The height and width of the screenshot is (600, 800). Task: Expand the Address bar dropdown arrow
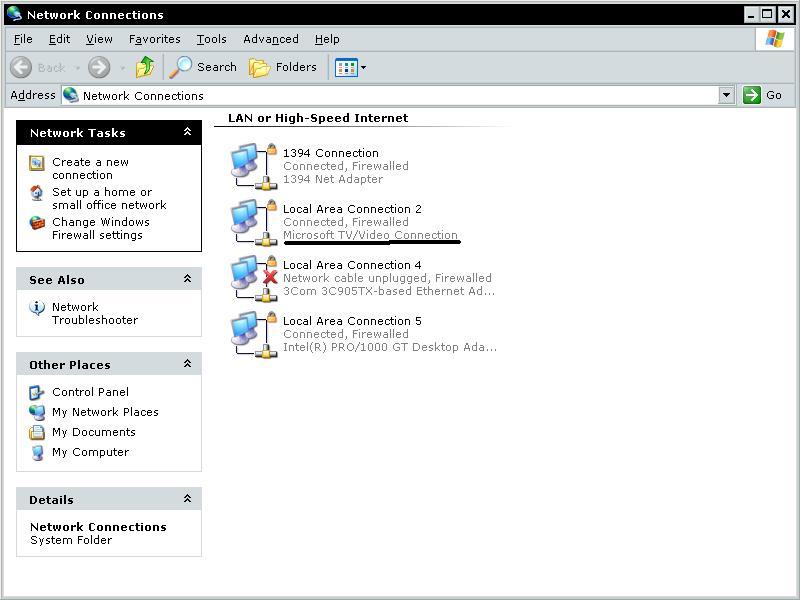727,95
